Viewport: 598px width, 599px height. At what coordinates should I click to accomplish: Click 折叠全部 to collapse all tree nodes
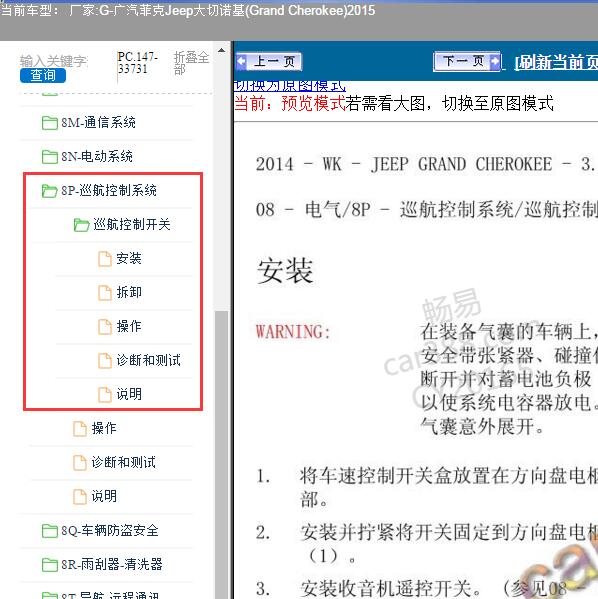coord(191,63)
